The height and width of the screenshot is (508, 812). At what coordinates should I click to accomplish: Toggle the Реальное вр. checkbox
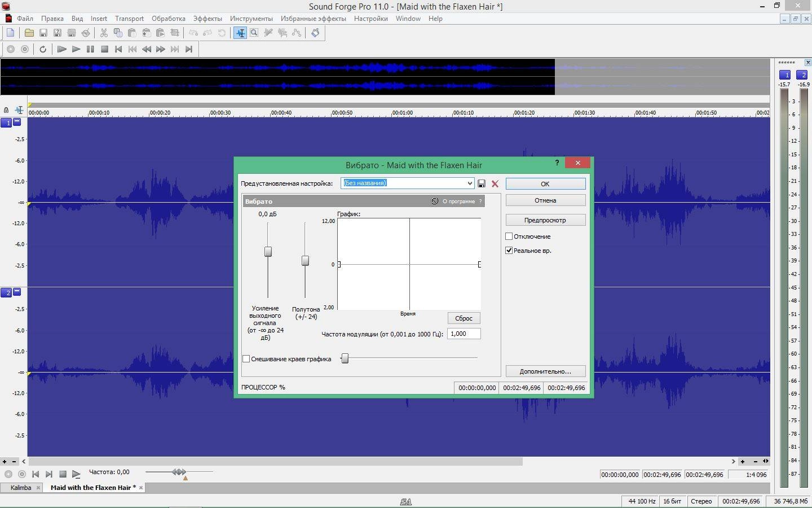(509, 251)
